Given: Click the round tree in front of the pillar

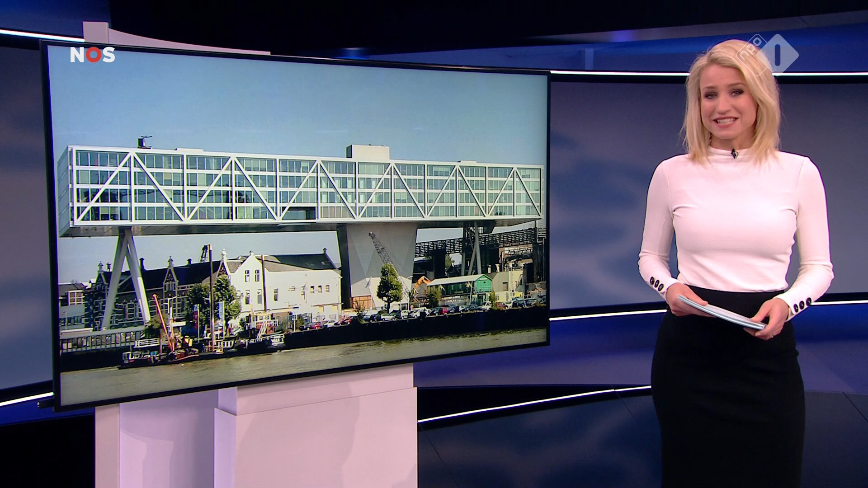Looking at the screenshot, I should (x=389, y=282).
